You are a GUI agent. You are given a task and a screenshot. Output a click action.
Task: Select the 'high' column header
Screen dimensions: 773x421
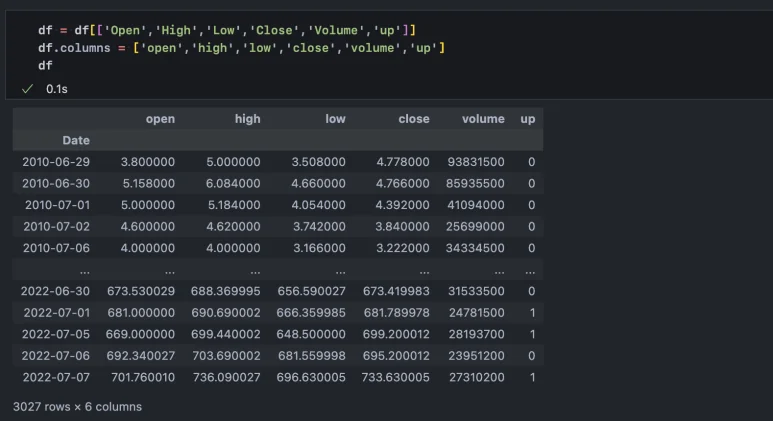pos(247,119)
